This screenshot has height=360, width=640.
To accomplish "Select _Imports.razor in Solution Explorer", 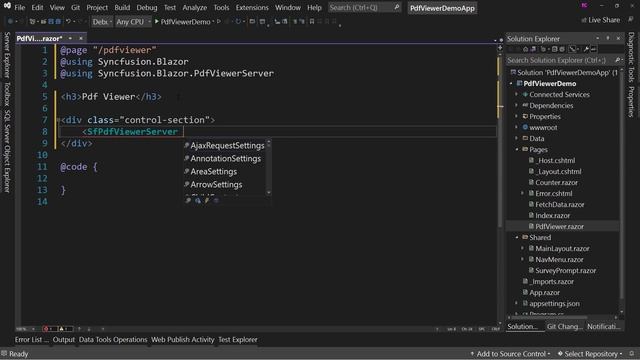I will 551,282.
